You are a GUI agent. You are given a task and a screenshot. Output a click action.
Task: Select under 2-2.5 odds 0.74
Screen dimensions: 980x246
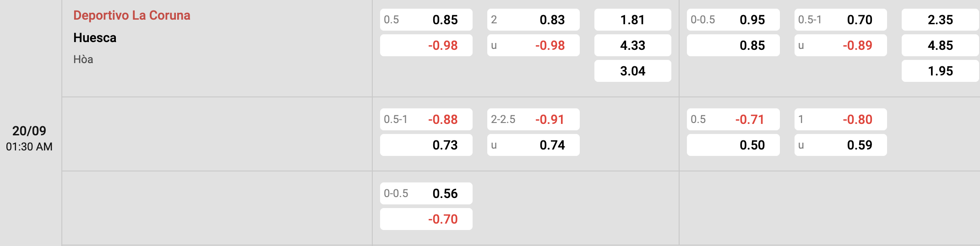pyautogui.click(x=534, y=145)
